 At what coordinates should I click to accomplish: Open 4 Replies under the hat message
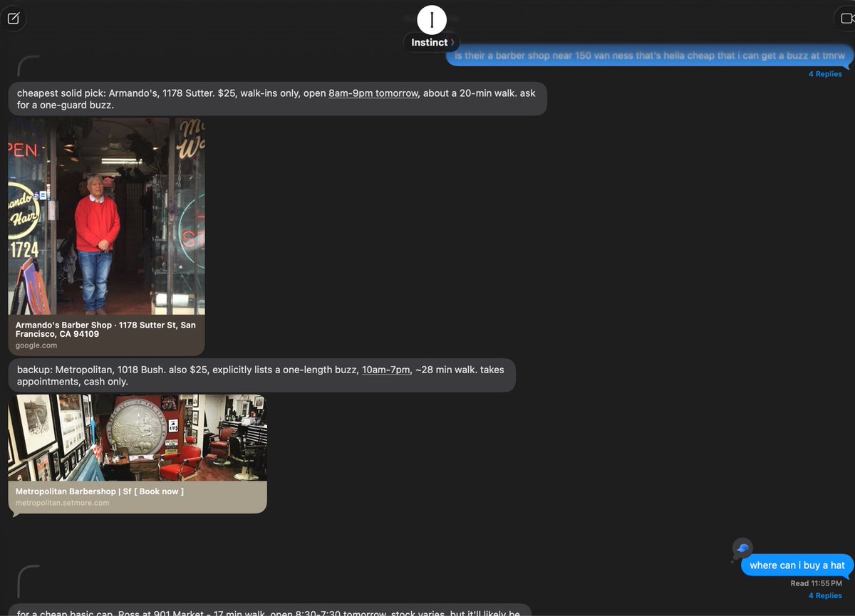tap(825, 595)
